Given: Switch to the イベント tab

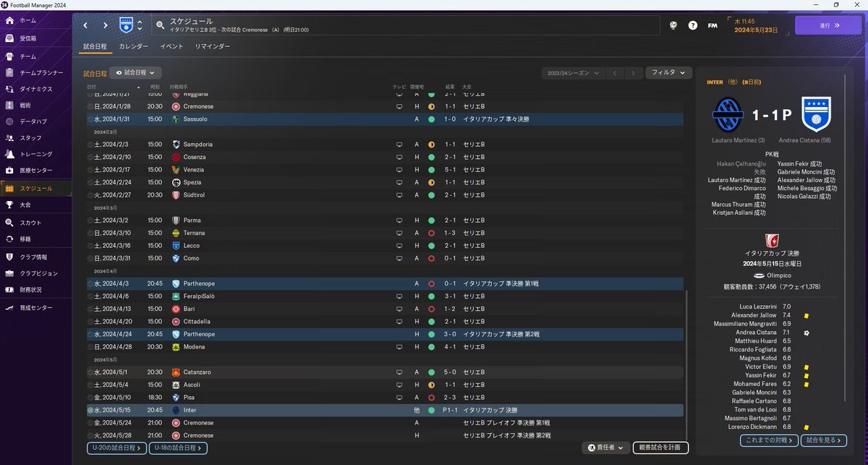Looking at the screenshot, I should click(x=171, y=46).
